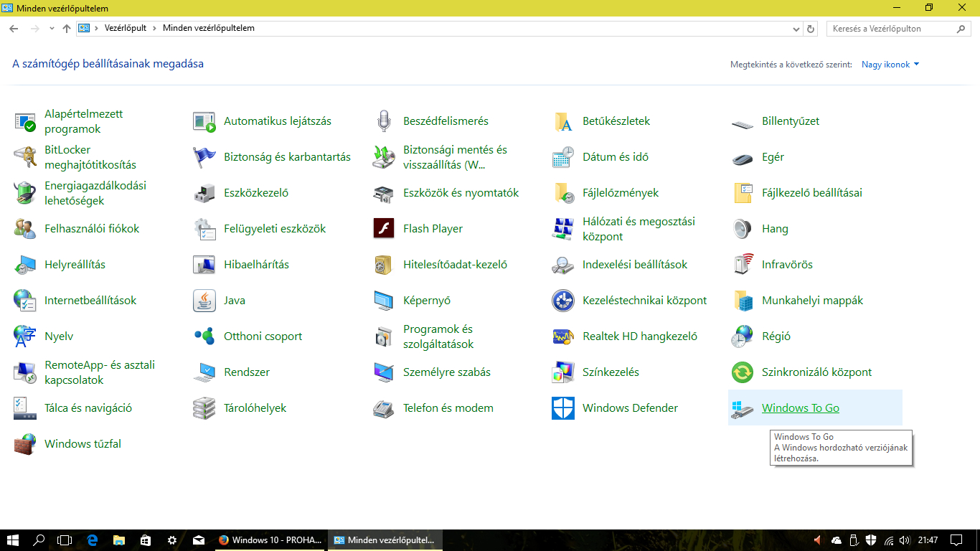This screenshot has height=551, width=980.
Task: Open the Felhasználói fiókok icon
Action: click(25, 229)
